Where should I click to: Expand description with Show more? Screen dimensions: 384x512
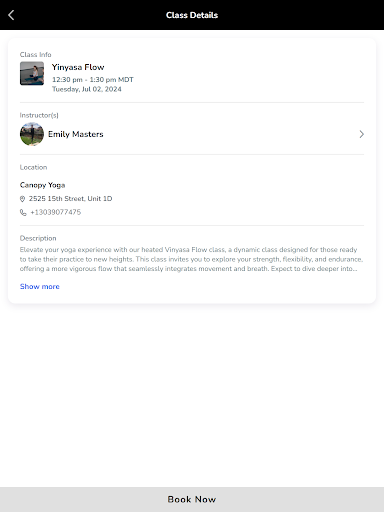coord(40,286)
